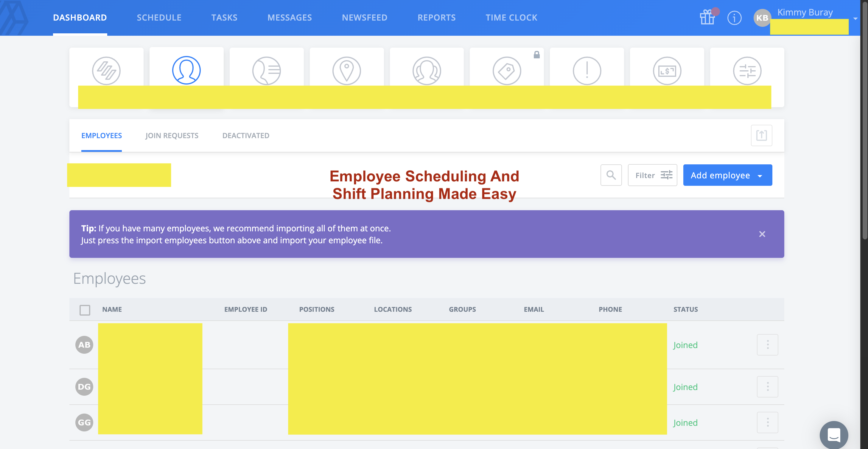Dismiss the purple import tip banner
This screenshot has width=868, height=449.
point(762,234)
